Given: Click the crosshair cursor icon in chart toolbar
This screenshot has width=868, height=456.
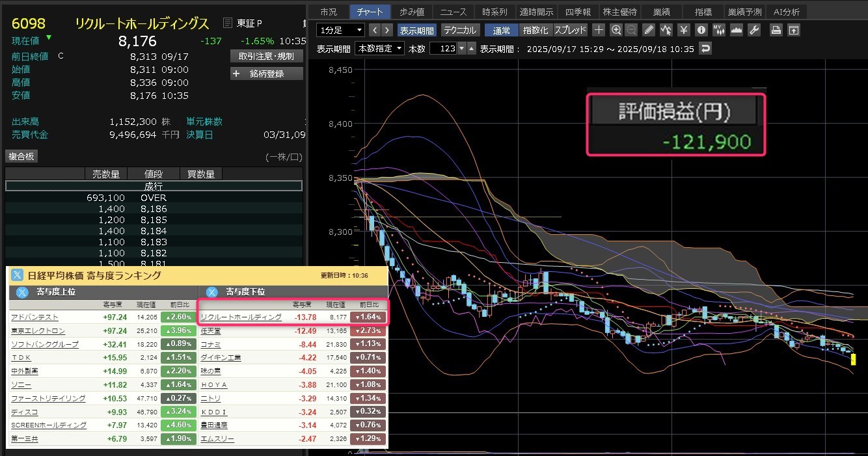Looking at the screenshot, I should [x=599, y=30].
